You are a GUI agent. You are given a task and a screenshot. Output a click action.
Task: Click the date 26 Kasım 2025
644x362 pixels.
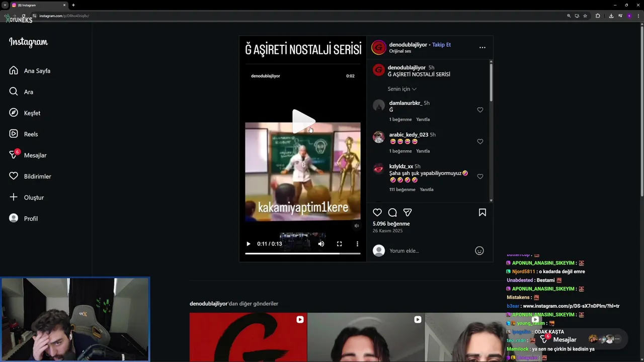tap(387, 231)
